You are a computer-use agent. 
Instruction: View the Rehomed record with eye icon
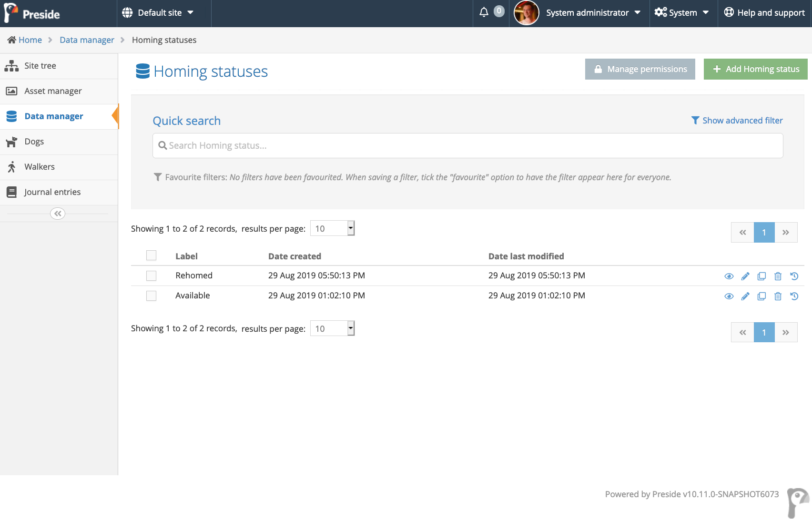click(x=729, y=276)
